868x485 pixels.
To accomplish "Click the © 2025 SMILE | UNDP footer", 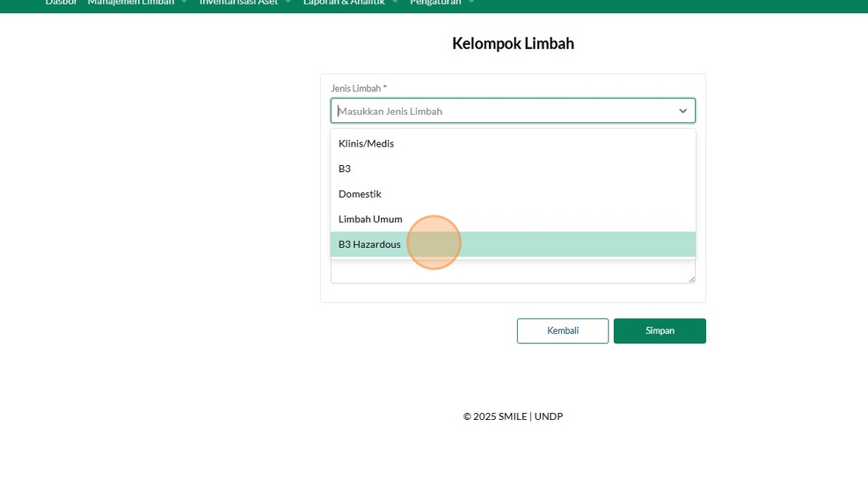I will [512, 416].
